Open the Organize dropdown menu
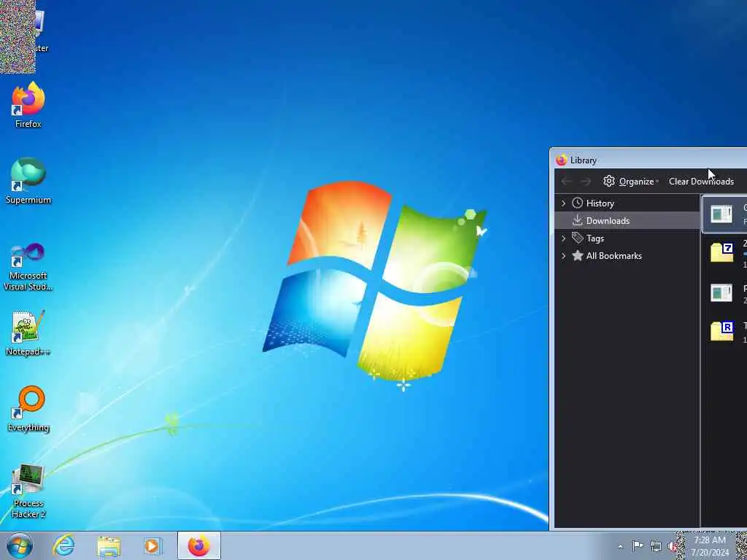 point(631,182)
